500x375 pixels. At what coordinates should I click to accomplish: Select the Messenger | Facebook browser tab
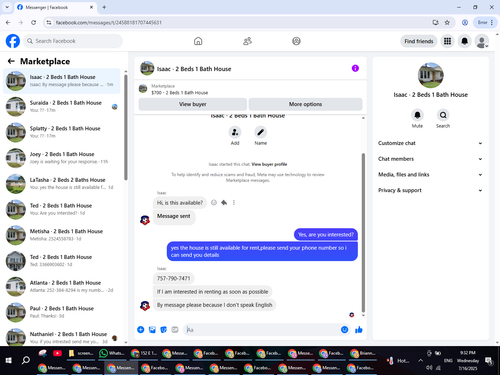55,7
